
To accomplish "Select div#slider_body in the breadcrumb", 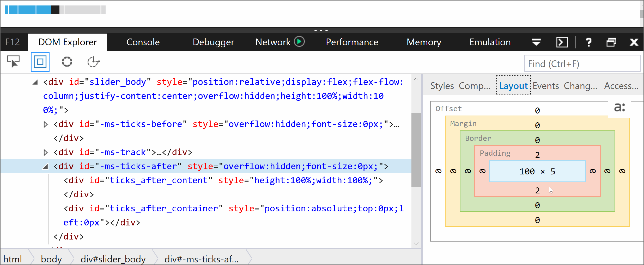I will point(113,258).
